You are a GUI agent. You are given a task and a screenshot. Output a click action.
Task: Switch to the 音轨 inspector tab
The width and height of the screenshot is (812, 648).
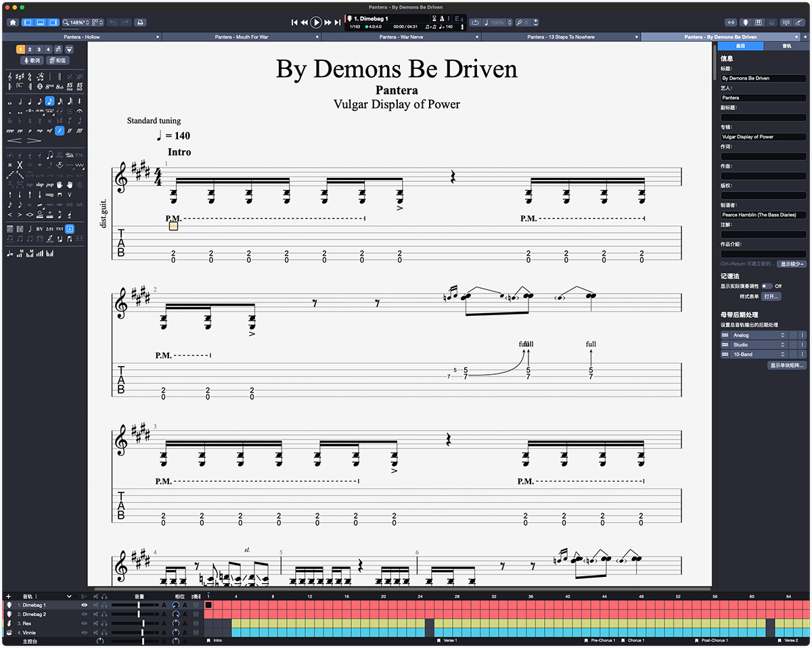click(786, 46)
